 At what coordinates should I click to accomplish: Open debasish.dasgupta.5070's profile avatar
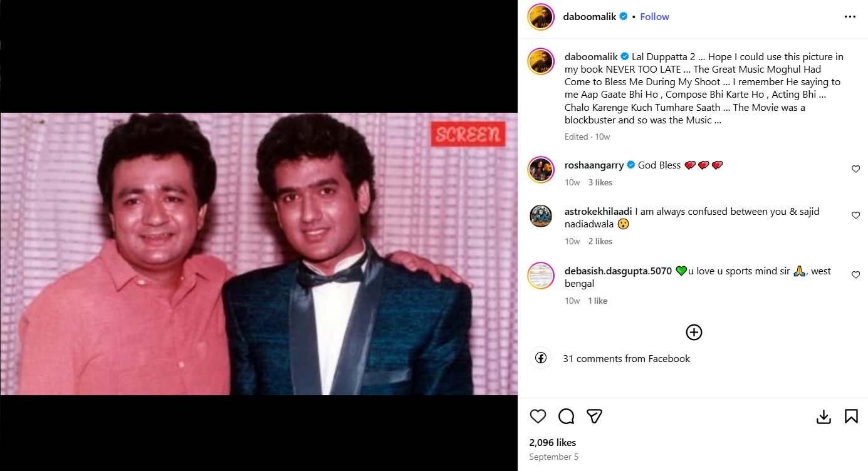541,276
